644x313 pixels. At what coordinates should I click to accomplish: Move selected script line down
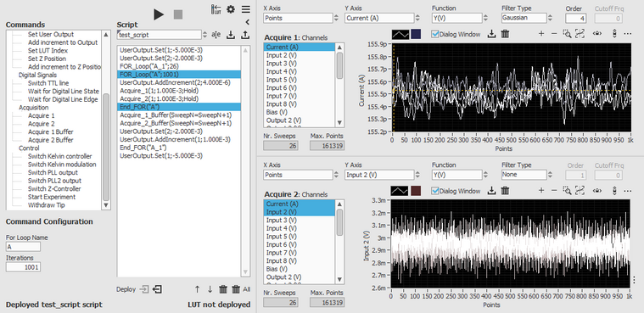[210, 289]
